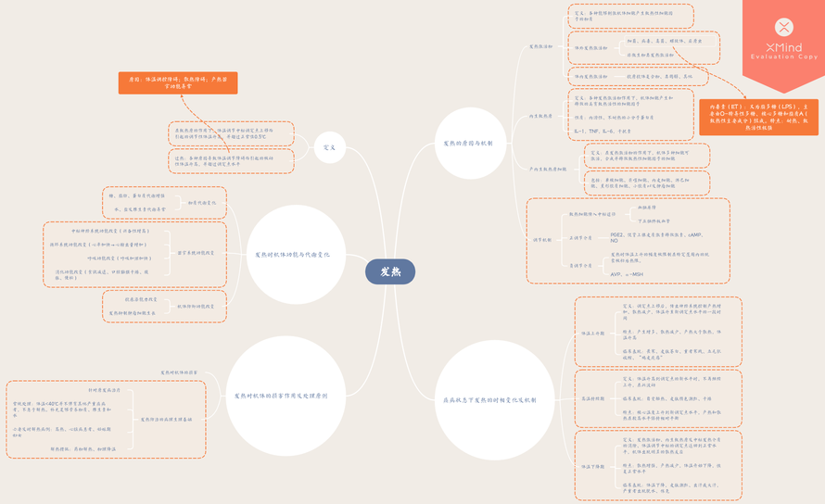Select the central topic 发热
The height and width of the screenshot is (504, 825).
(x=390, y=271)
